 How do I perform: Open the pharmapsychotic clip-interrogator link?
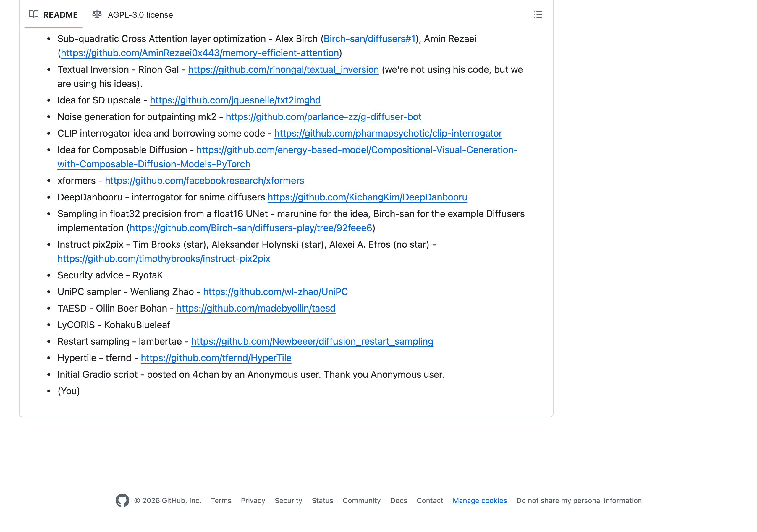(388, 133)
